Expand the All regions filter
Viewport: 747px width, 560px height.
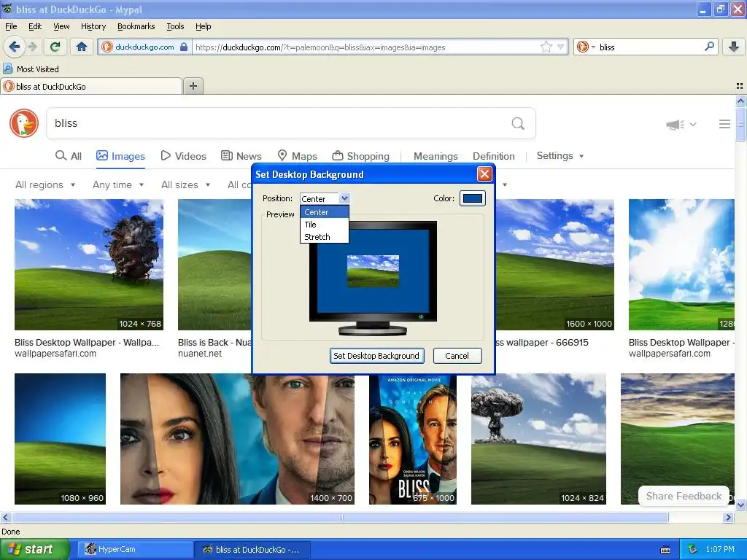pos(45,184)
